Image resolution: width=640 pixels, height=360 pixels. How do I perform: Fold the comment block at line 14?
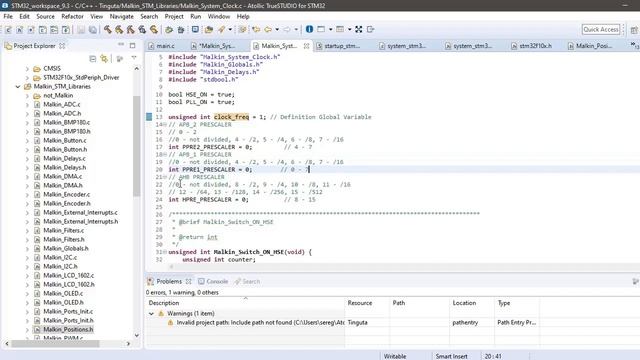pyautogui.click(x=165, y=124)
